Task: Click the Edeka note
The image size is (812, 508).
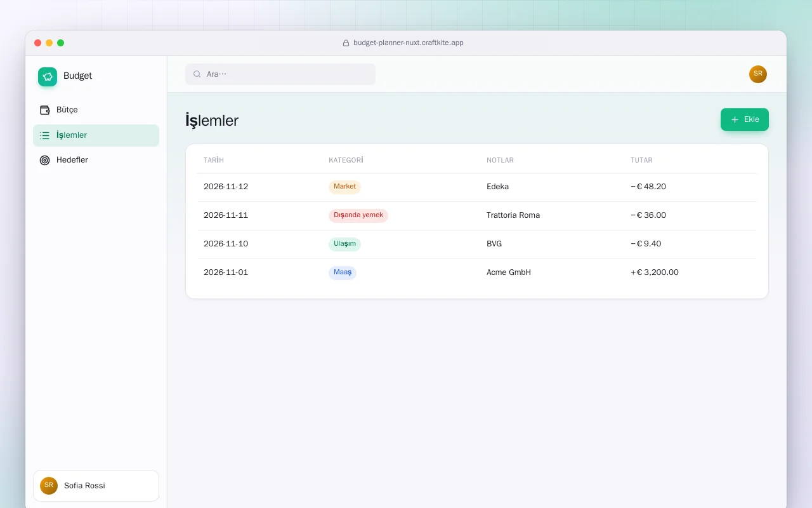Action: [497, 187]
